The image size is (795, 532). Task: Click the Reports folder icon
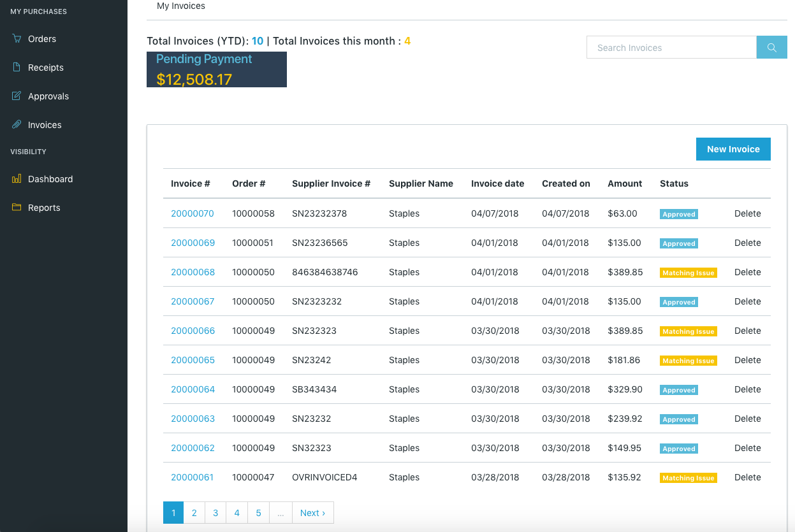(17, 208)
